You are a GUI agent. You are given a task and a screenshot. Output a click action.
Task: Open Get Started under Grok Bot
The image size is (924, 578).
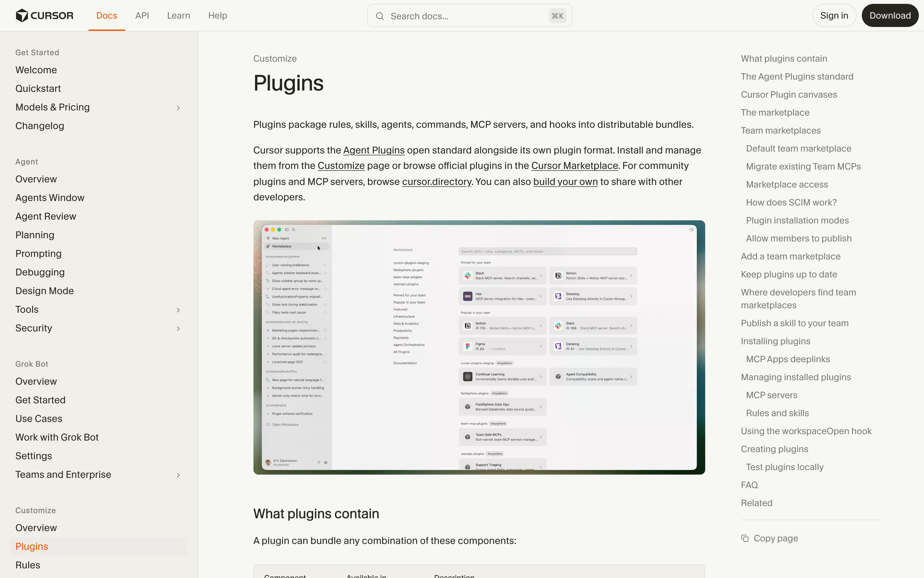pyautogui.click(x=40, y=400)
